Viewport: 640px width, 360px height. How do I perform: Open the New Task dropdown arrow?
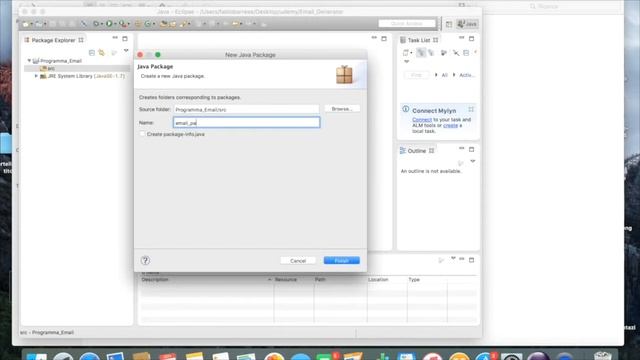point(411,53)
